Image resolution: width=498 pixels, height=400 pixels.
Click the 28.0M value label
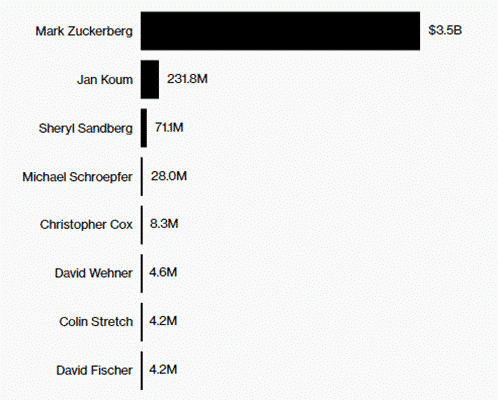[169, 176]
